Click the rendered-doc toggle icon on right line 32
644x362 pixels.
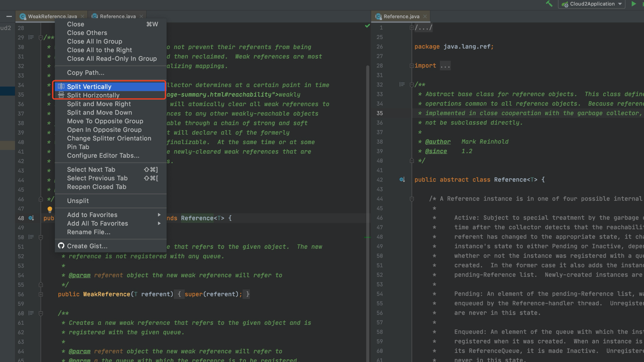pyautogui.click(x=402, y=84)
